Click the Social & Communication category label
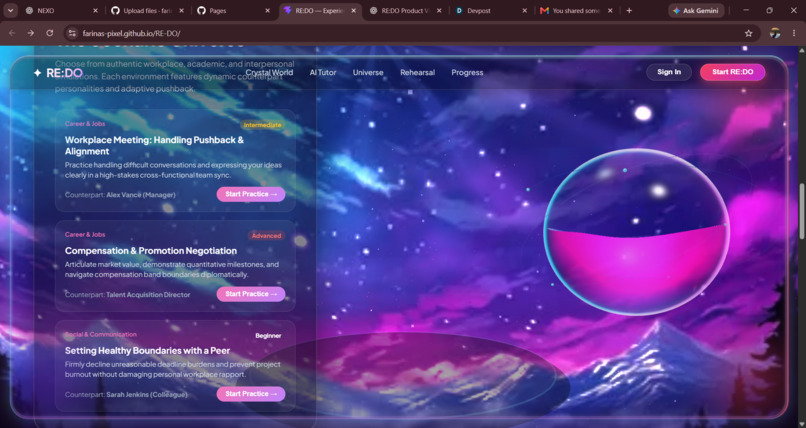The height and width of the screenshot is (428, 806). tap(101, 334)
